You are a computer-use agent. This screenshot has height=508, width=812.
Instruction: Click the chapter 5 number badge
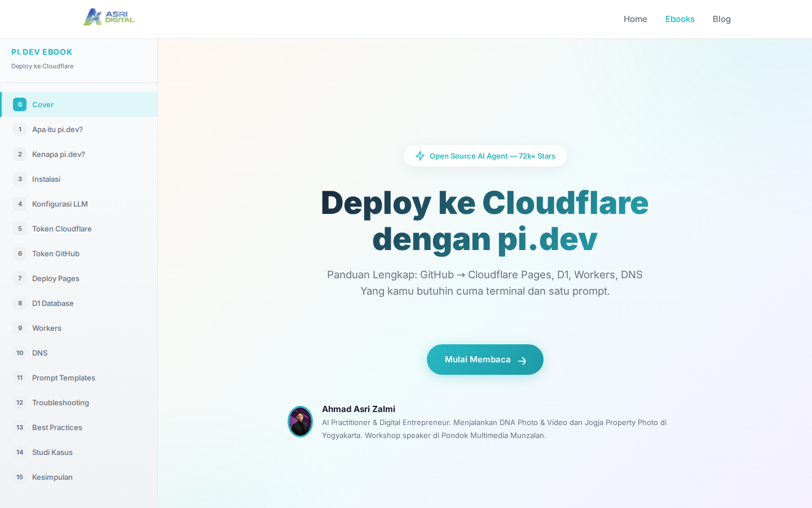[x=20, y=229]
